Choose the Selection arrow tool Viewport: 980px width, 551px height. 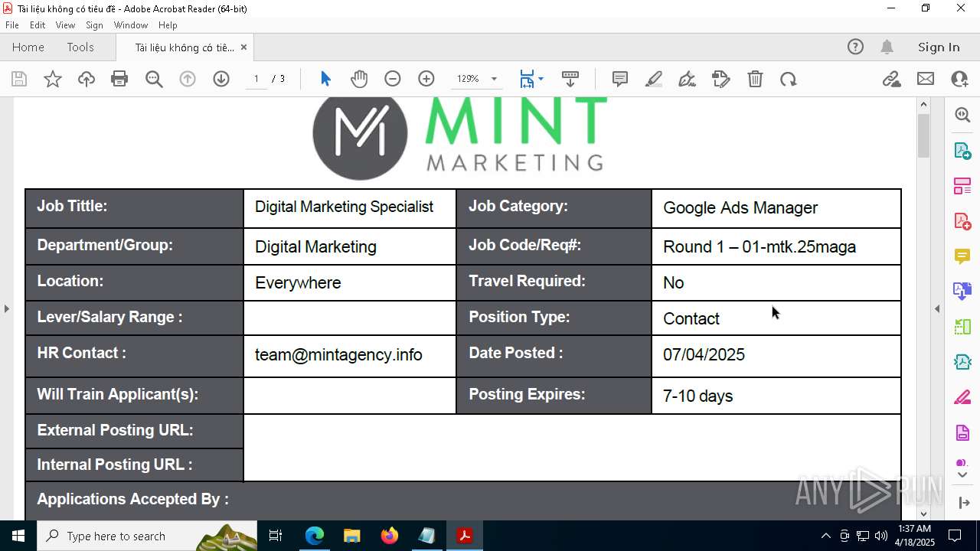(325, 79)
